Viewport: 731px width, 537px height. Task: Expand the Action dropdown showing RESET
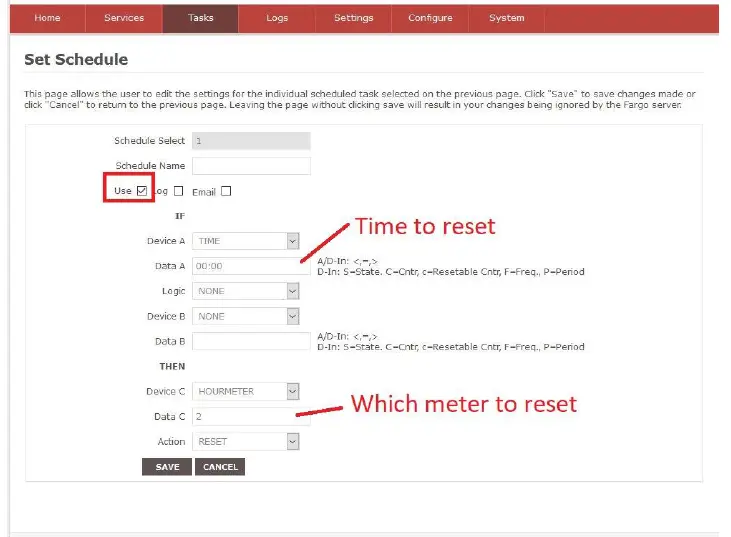tap(246, 441)
